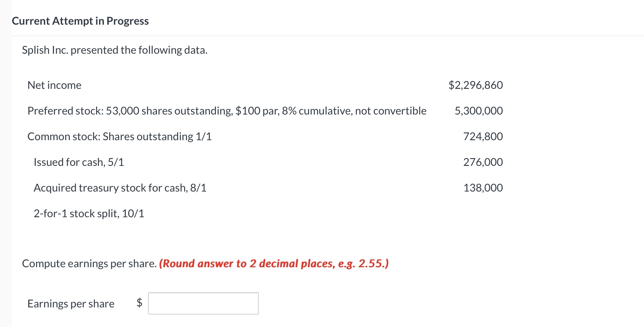Click the Earnings per share input field
Screen dimensions: 644x327
click(203, 303)
